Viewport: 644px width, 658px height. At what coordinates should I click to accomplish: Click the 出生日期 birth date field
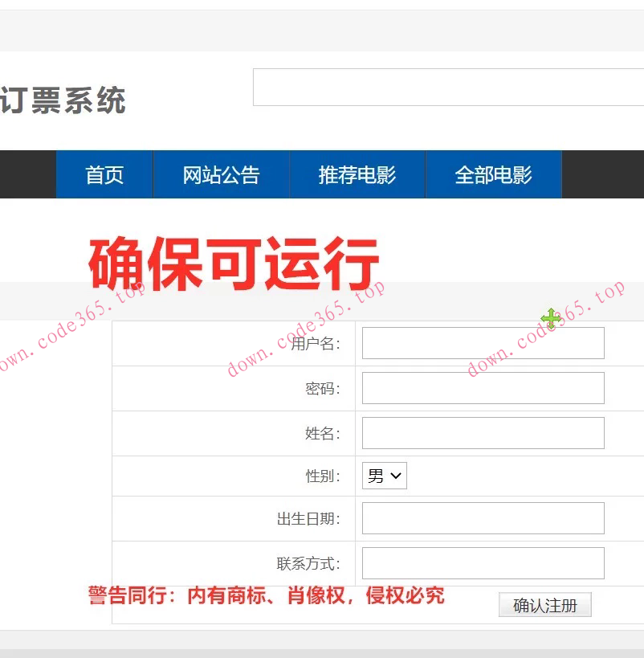point(482,517)
